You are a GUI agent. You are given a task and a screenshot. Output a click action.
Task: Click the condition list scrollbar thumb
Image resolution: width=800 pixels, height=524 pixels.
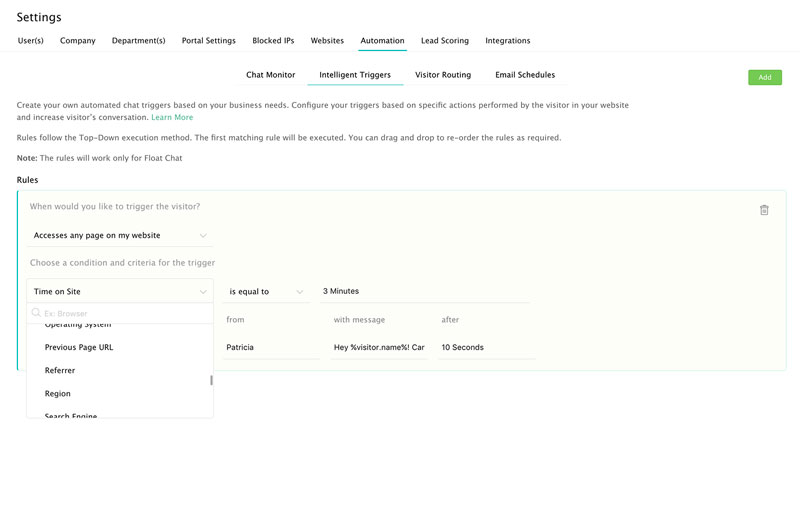click(x=211, y=380)
